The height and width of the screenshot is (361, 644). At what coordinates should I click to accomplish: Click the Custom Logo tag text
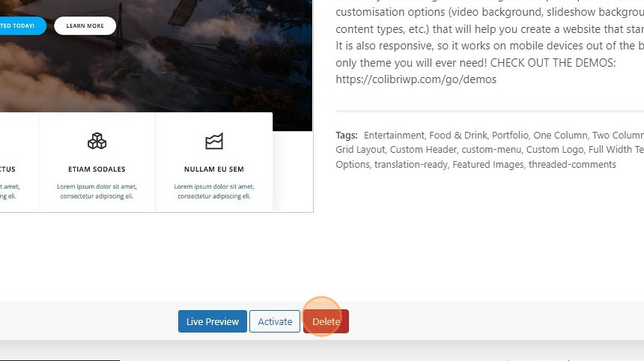click(555, 150)
